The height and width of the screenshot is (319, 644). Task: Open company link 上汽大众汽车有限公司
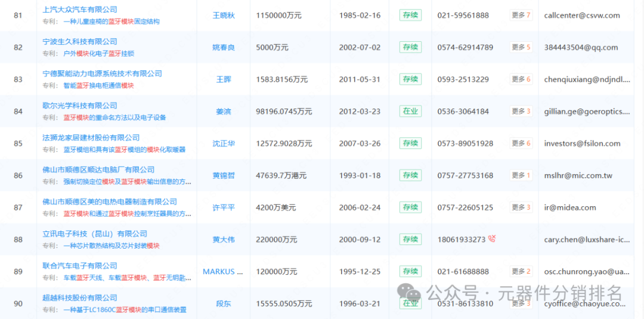(x=80, y=10)
